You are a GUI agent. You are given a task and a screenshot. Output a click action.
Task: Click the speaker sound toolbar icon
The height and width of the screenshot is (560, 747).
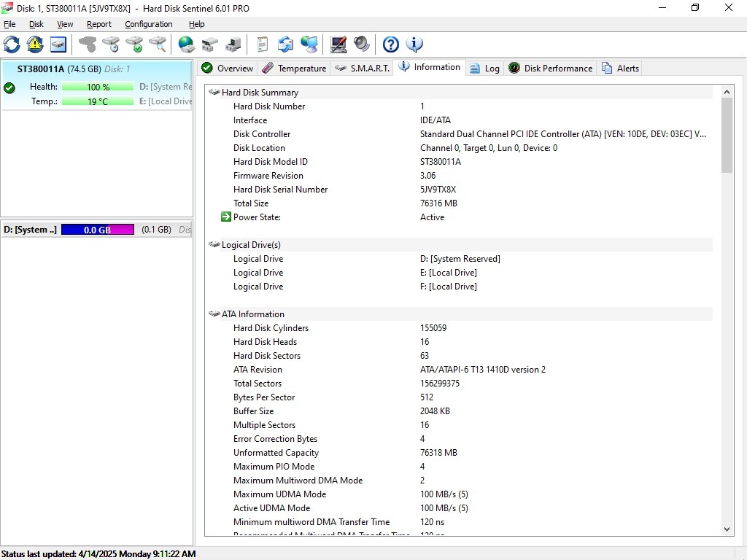click(362, 44)
